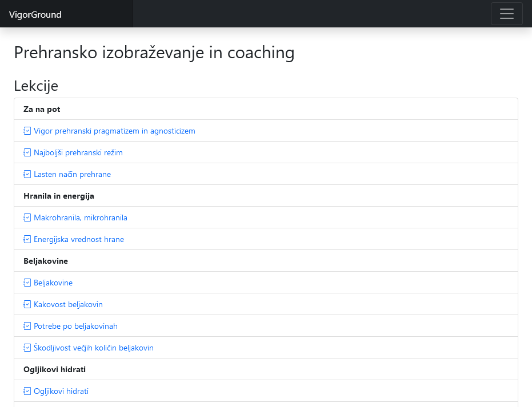
Task: Click the icon beside Kakovost beljakovin
Action: click(27, 304)
